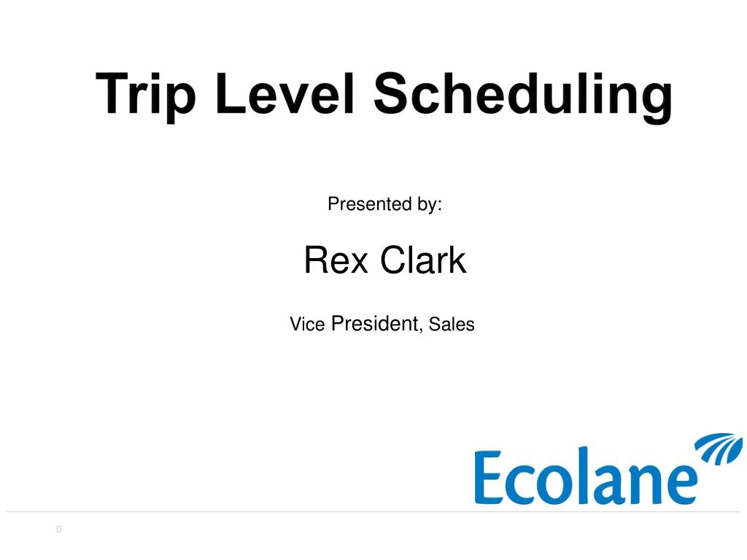Select the word President in job title
The image size is (747, 560).
(x=375, y=324)
